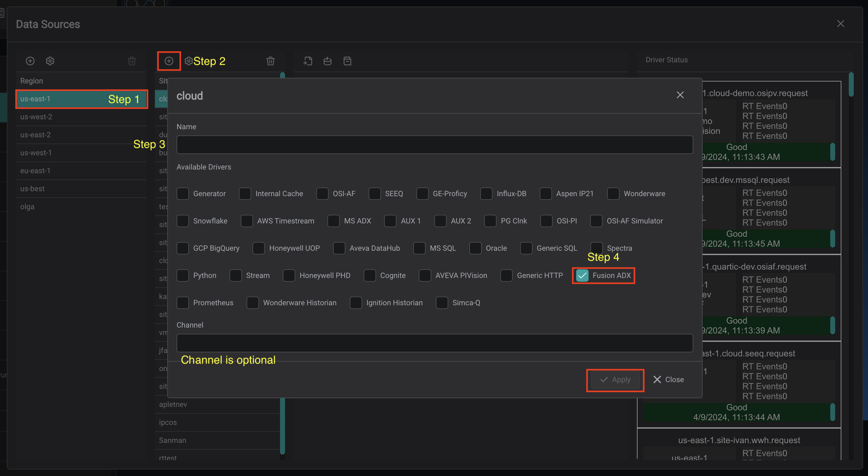Click the database icon in driver toolbar
This screenshot has width=868, height=476.
click(327, 61)
